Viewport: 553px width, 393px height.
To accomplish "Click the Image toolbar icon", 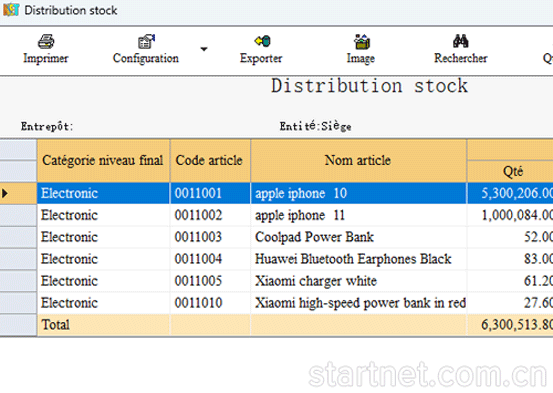I will pos(361,42).
